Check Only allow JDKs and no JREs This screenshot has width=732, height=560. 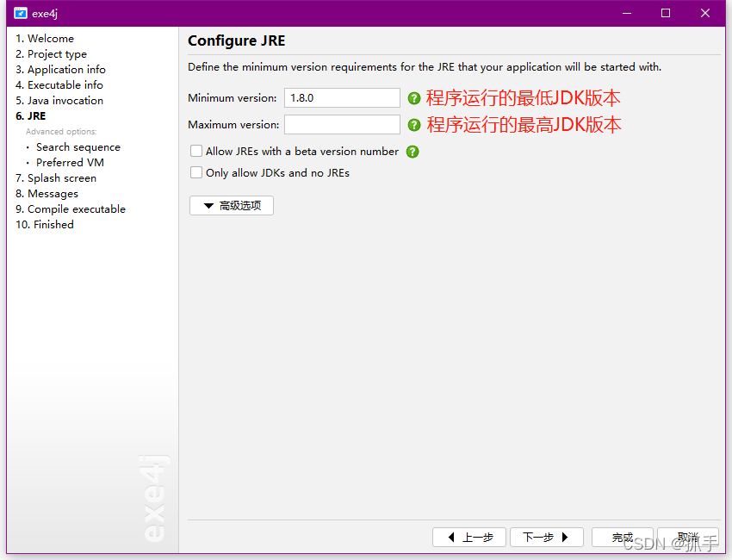(196, 173)
